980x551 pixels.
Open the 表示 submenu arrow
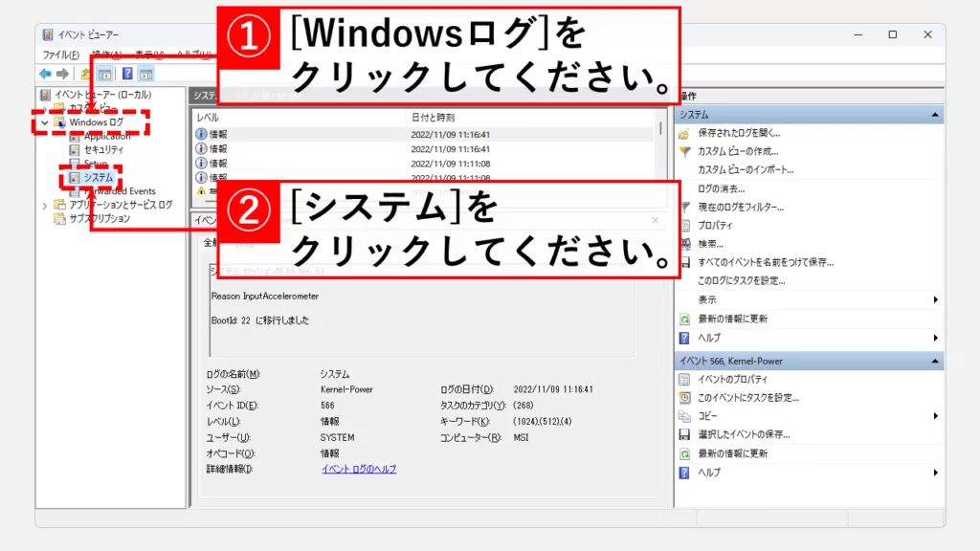[935, 299]
